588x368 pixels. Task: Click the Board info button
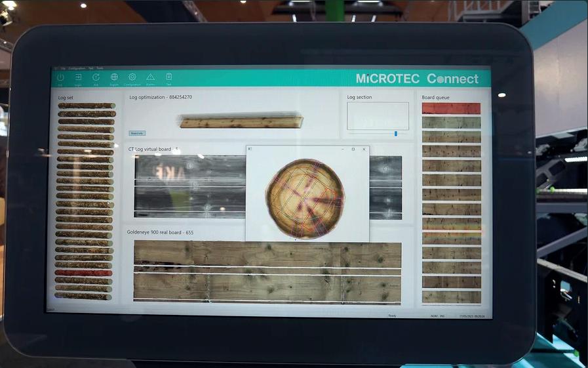[137, 133]
